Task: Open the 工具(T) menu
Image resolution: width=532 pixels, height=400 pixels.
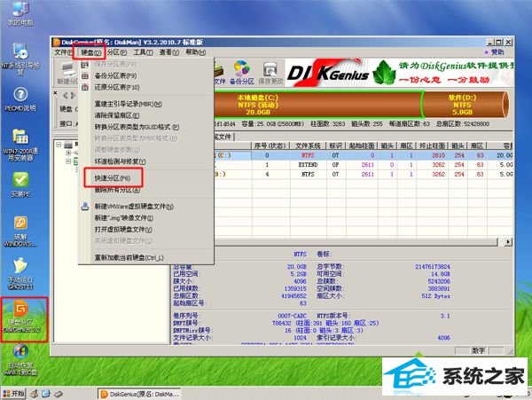Action: coord(143,52)
